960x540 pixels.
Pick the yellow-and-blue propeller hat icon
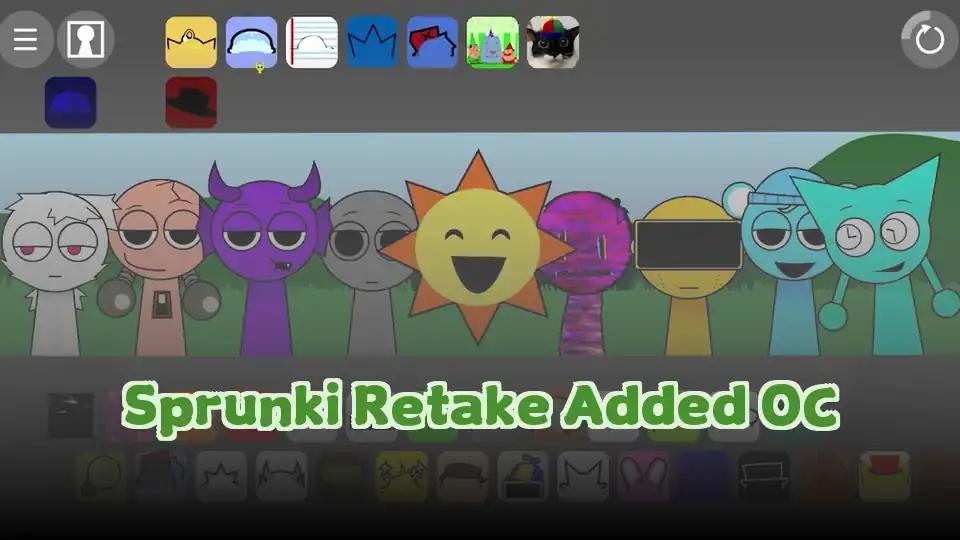522,476
